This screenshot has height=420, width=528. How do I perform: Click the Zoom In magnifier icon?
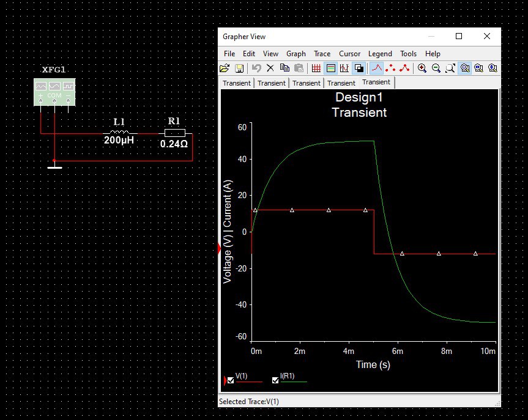[x=422, y=68]
